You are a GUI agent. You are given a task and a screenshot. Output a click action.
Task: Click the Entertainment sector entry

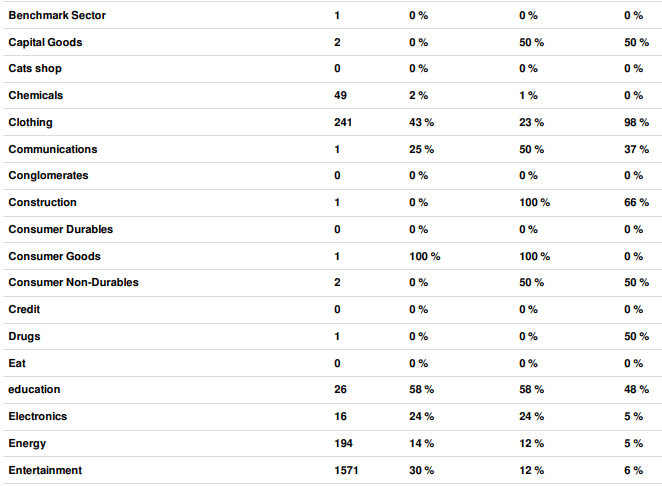[x=45, y=470]
